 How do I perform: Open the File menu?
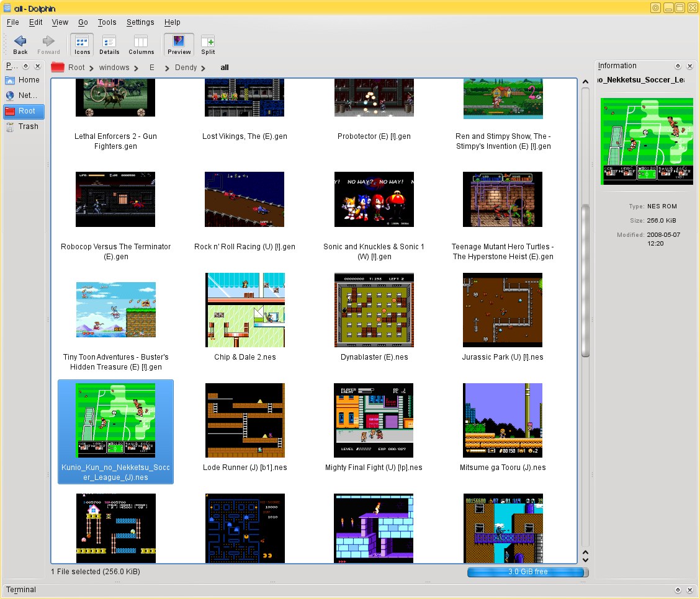[x=13, y=22]
